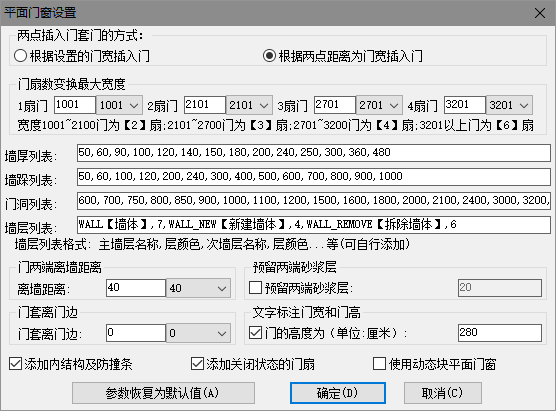Focus the 1扇门 text field containing 1001
This screenshot has width=556, height=411.
75,105
